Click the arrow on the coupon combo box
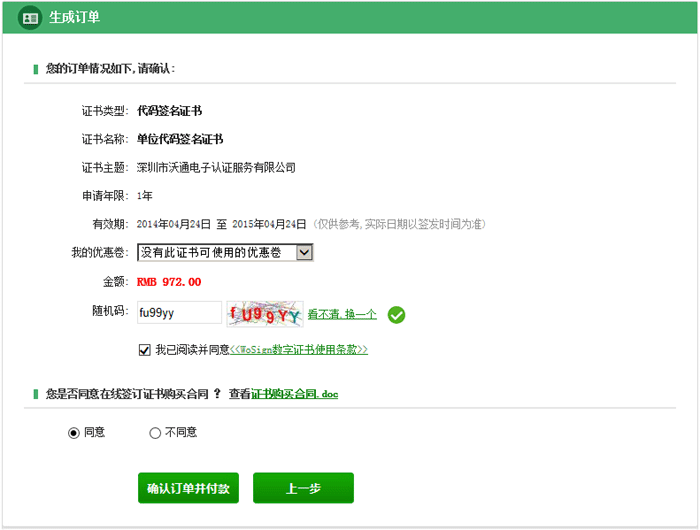Image resolution: width=700 pixels, height=530 pixels. (305, 253)
